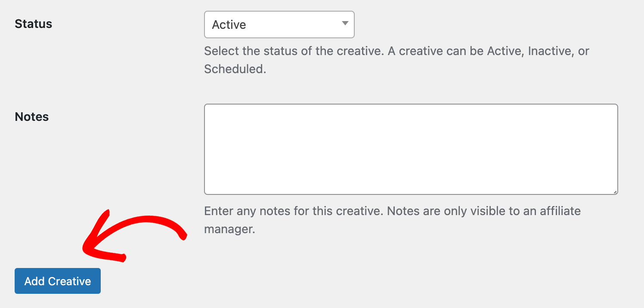Viewport: 644px width, 308px height.
Task: Open the Status dropdown showing Active
Action: click(x=279, y=25)
